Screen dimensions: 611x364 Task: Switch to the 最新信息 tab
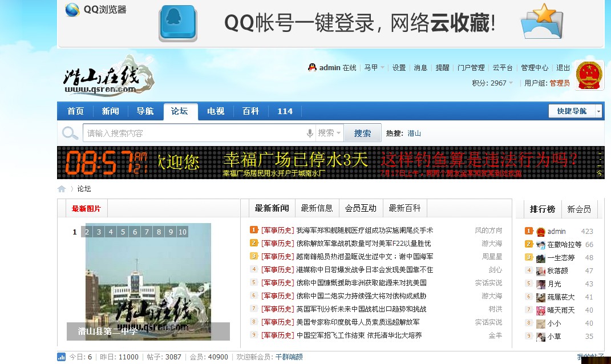tap(317, 208)
